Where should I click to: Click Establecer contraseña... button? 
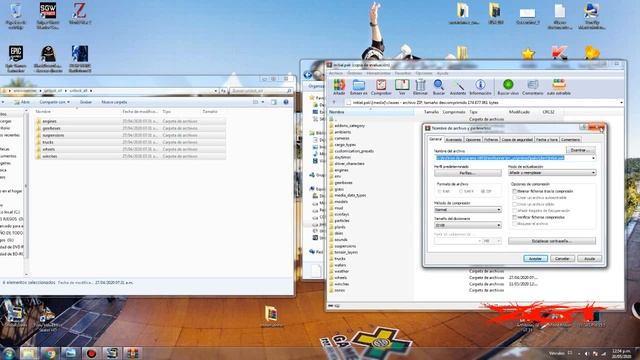click(x=552, y=241)
